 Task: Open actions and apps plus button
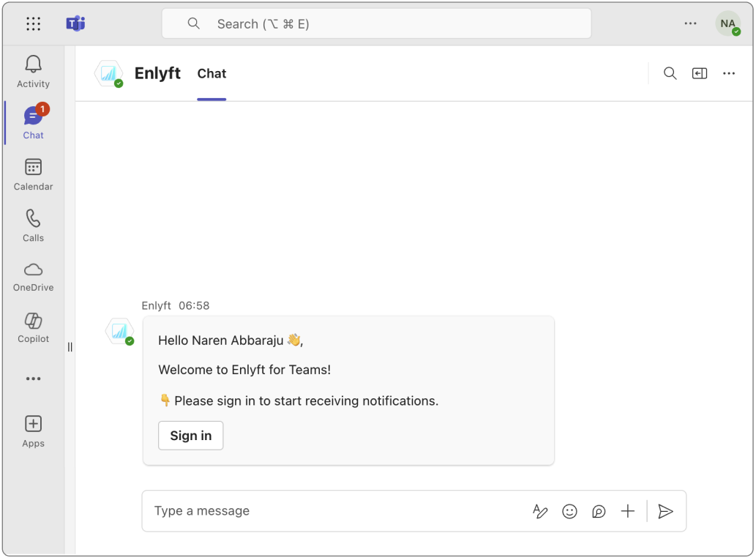(x=628, y=511)
